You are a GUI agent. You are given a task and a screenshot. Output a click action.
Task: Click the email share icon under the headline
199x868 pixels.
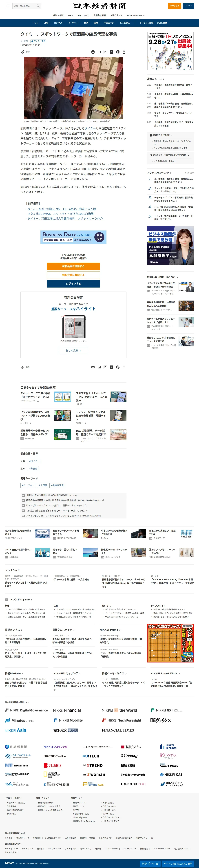[99, 52]
